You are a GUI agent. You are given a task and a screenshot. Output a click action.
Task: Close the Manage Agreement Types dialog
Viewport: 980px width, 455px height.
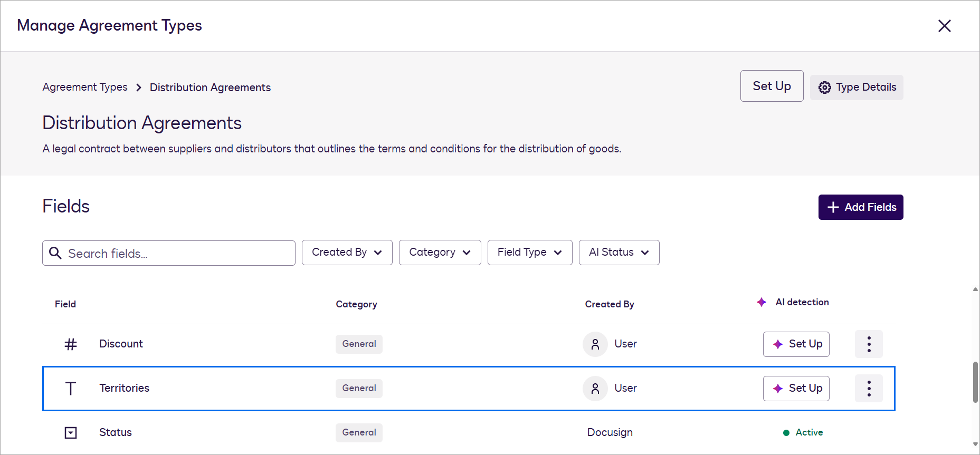(x=944, y=26)
